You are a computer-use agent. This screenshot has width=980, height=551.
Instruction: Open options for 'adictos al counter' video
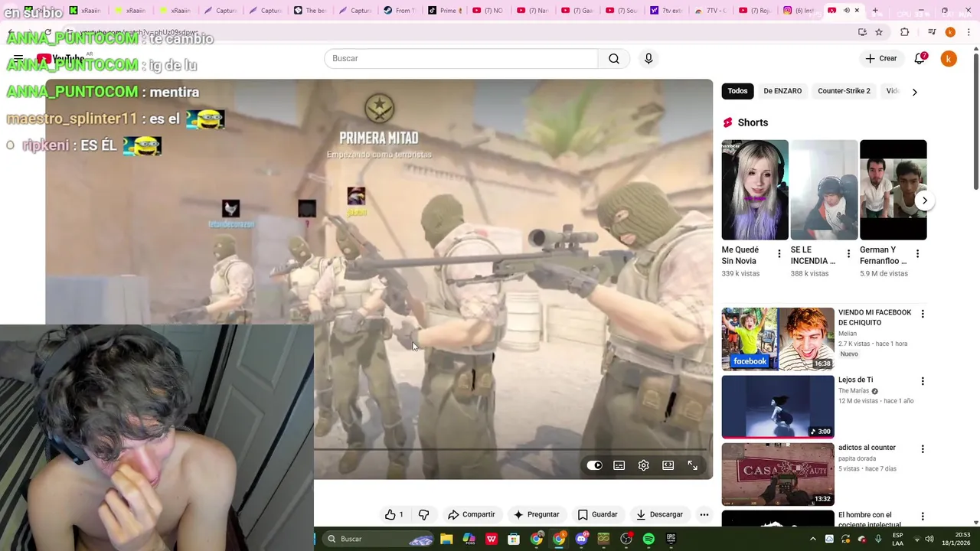pos(923,449)
